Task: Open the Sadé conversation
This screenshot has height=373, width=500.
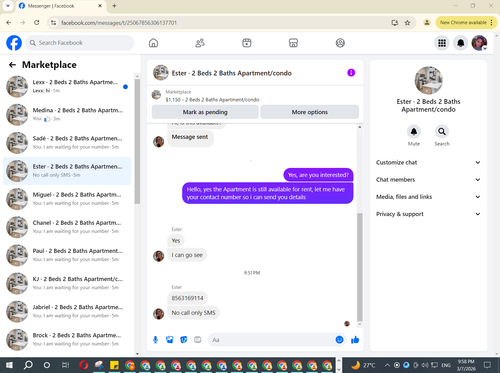Action: [67, 143]
